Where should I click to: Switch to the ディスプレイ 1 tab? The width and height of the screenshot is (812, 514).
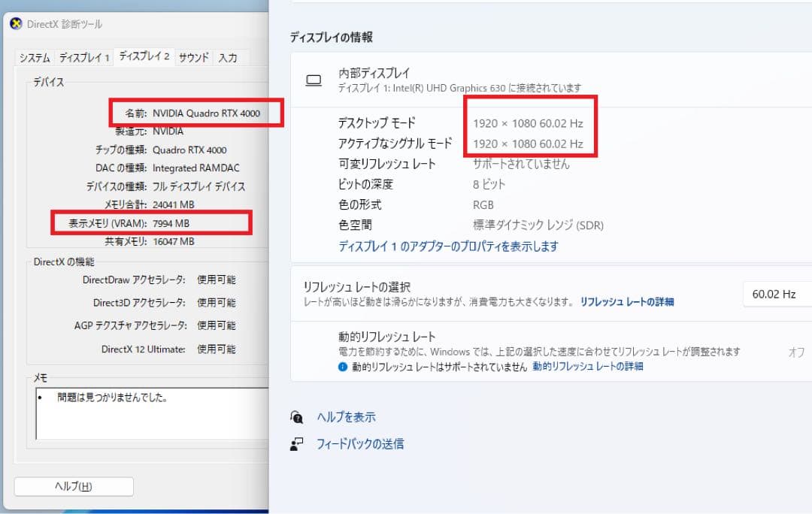coord(84,56)
